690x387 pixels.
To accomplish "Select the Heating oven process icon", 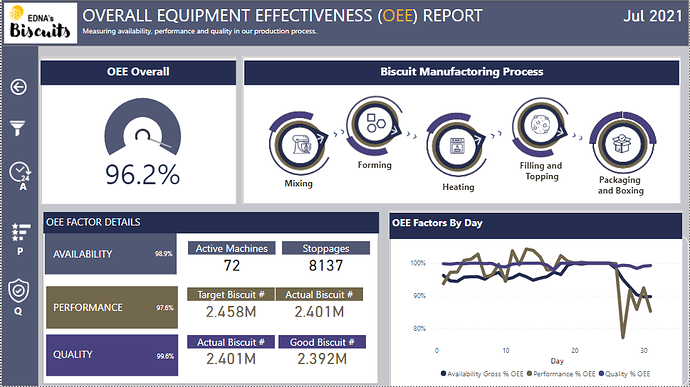I will [x=456, y=145].
